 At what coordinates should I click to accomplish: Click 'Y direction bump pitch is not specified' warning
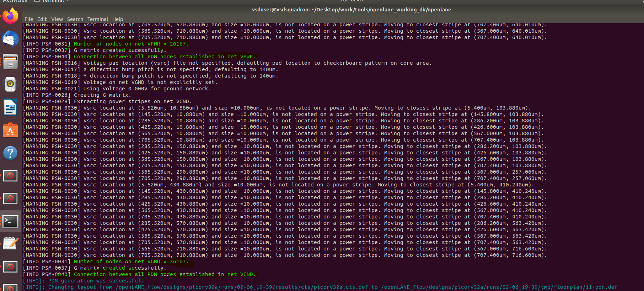150,76
